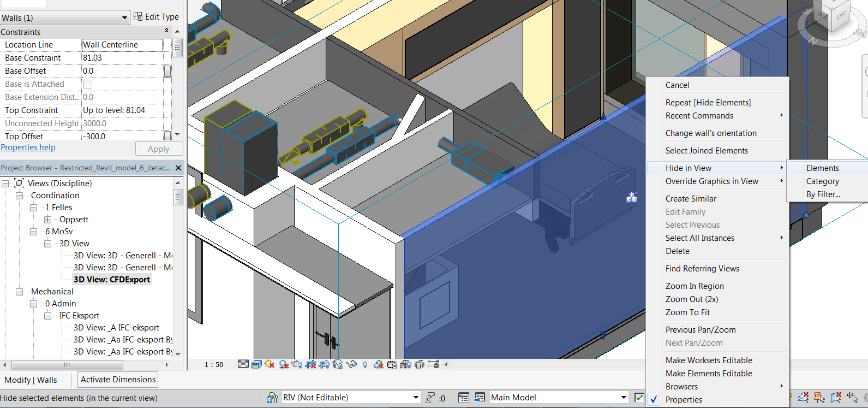Image resolution: width=868 pixels, height=408 pixels.
Task: Open the Detail Level control
Action: 243,364
